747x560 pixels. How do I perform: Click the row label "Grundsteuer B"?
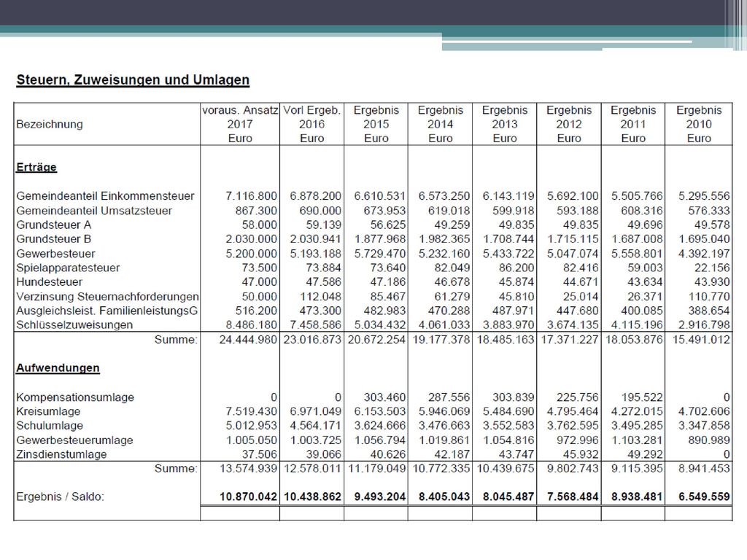(x=54, y=239)
